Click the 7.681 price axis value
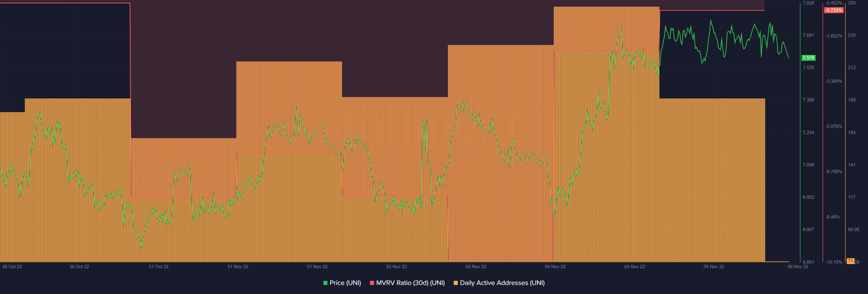 [808, 35]
